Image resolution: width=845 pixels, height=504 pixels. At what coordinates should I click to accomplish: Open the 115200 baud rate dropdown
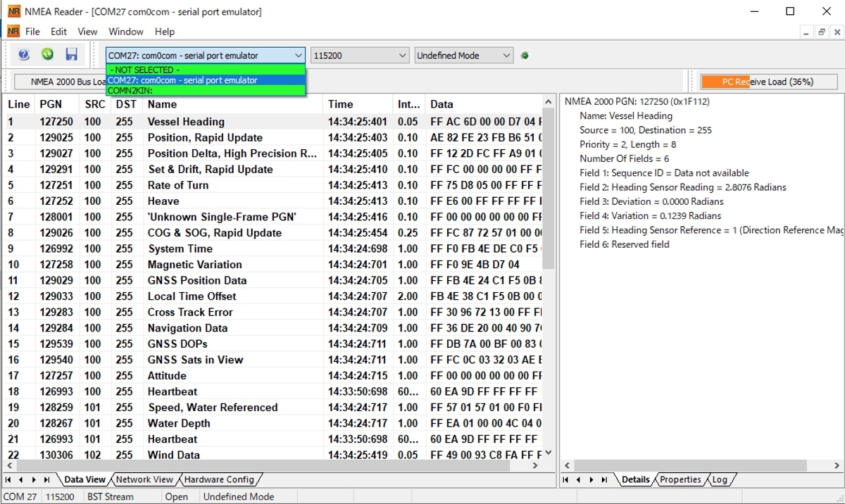coord(402,56)
